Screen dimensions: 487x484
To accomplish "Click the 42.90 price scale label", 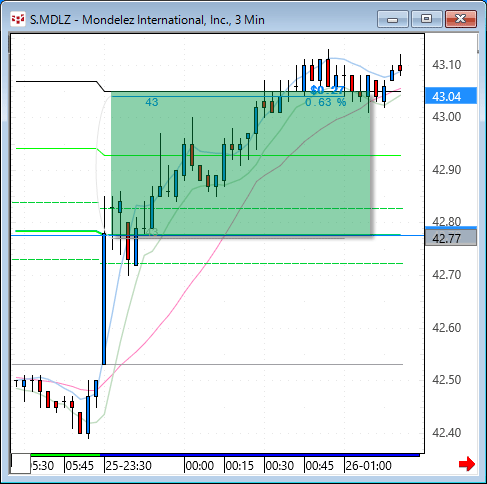I will (x=446, y=170).
